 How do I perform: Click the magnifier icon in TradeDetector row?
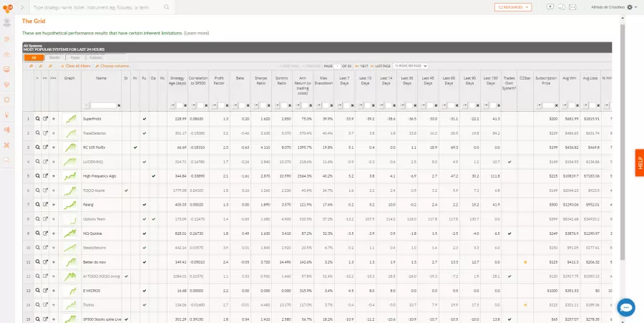[37, 133]
